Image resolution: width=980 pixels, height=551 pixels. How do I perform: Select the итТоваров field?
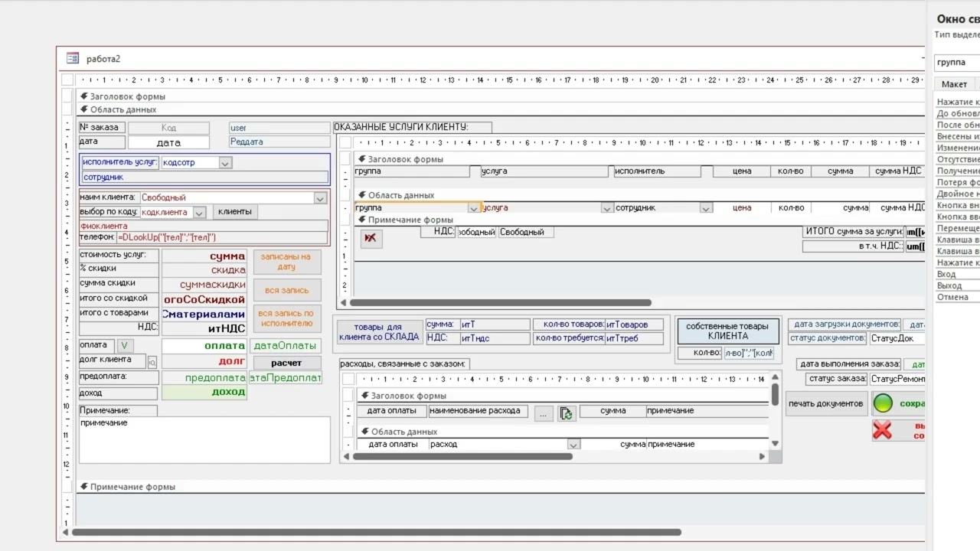pos(634,324)
